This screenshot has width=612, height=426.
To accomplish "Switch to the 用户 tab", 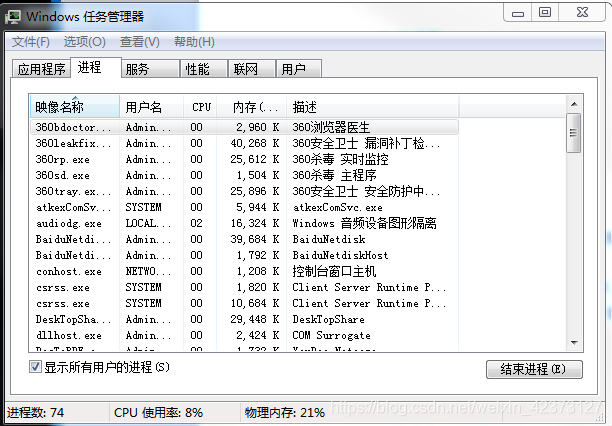I will pos(299,69).
